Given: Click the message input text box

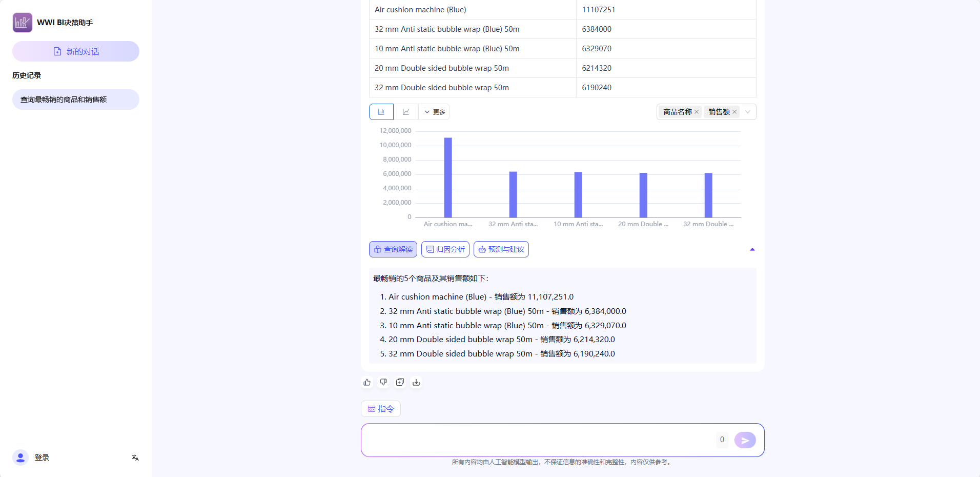Looking at the screenshot, I should click(538, 440).
